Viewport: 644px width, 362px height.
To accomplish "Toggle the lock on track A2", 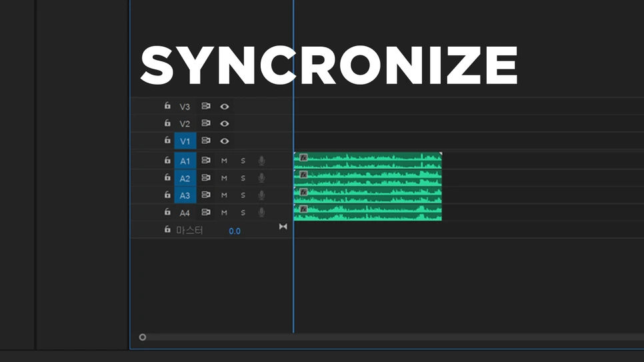I will coord(167,177).
